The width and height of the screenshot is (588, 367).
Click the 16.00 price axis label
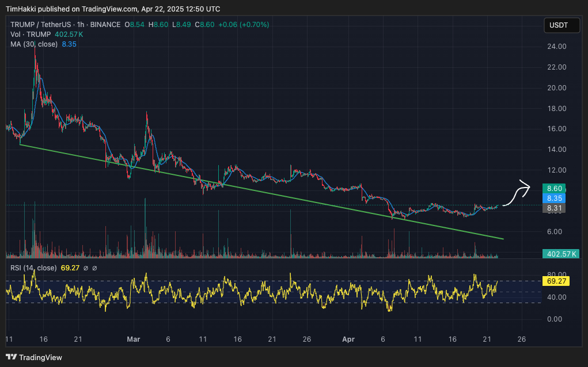tap(557, 128)
